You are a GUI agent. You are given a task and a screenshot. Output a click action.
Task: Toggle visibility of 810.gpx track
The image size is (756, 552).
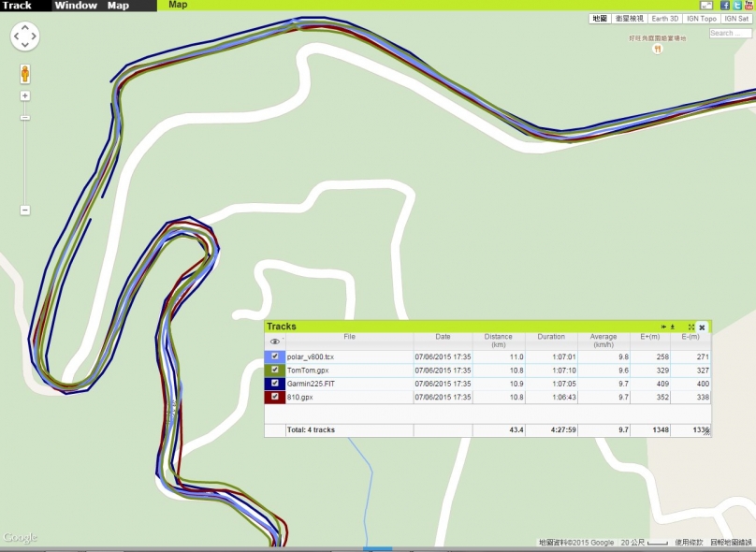point(275,397)
